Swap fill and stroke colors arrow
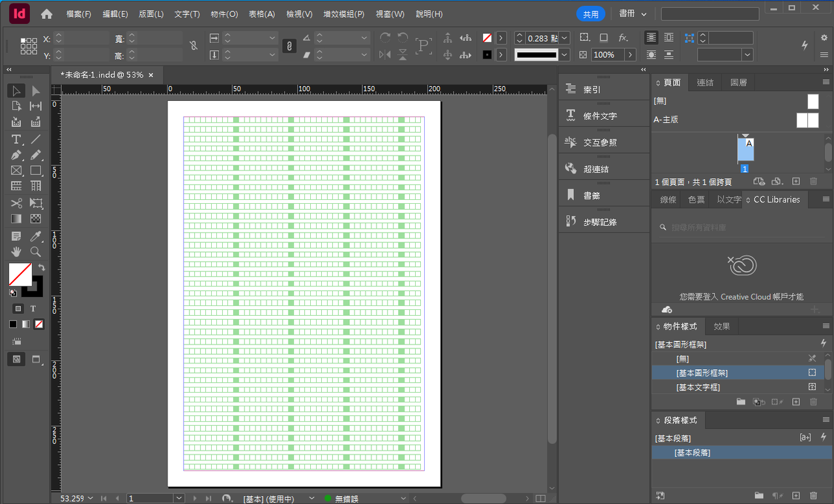This screenshot has height=504, width=834. pos(42,268)
